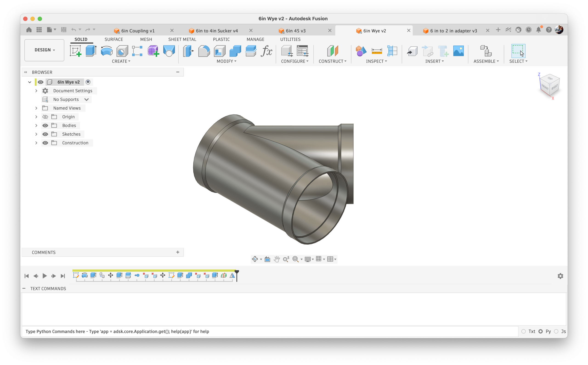Expand the Sketches folder in the browser
The height and width of the screenshot is (365, 588).
click(36, 134)
